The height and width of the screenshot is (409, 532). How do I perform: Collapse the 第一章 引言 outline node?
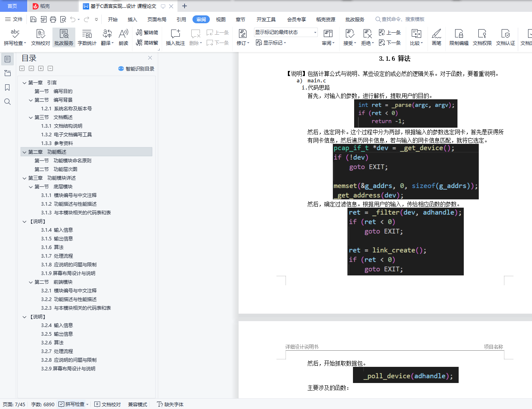[x=24, y=83]
